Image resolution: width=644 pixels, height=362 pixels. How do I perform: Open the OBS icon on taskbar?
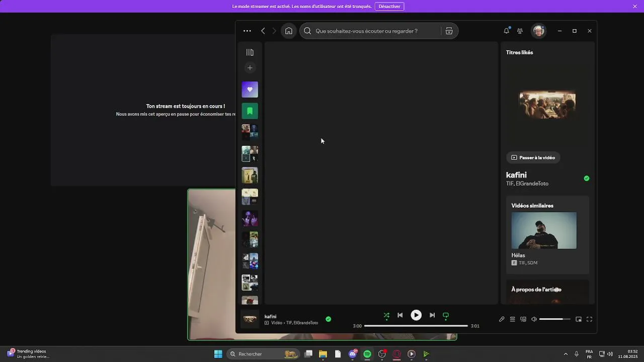click(382, 354)
